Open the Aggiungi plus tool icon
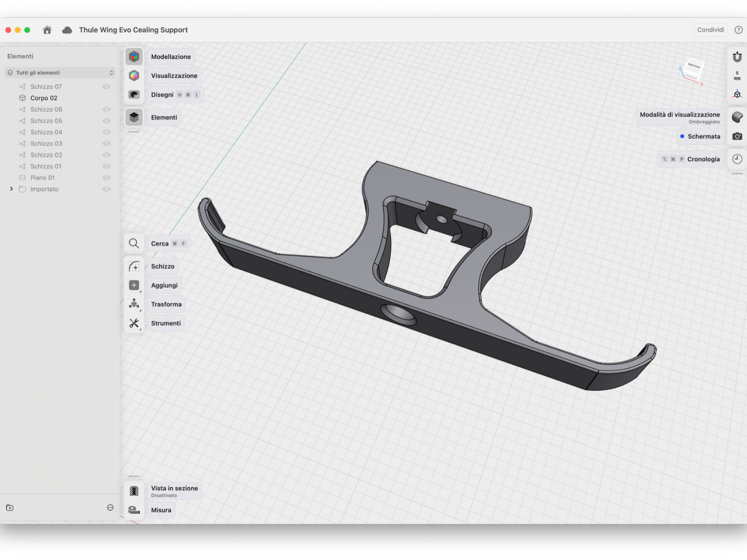747x560 pixels. (134, 285)
